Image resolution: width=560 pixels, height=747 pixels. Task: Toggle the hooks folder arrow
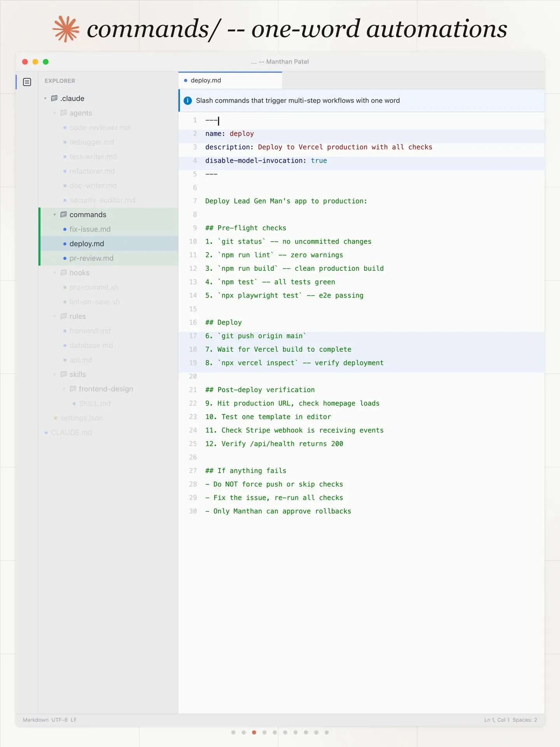(55, 273)
